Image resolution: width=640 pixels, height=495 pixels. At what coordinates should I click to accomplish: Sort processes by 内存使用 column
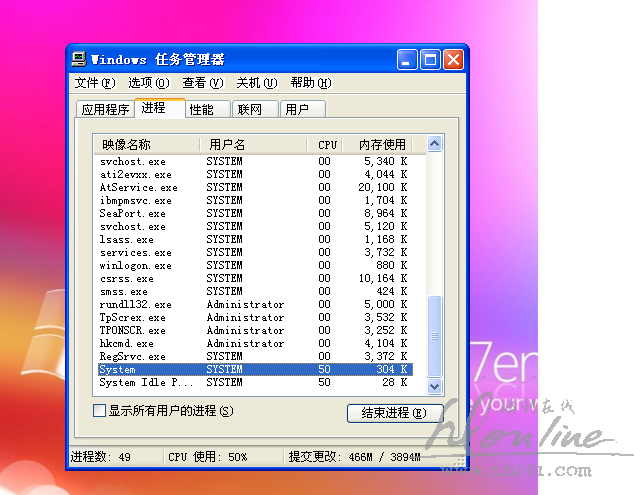382,145
